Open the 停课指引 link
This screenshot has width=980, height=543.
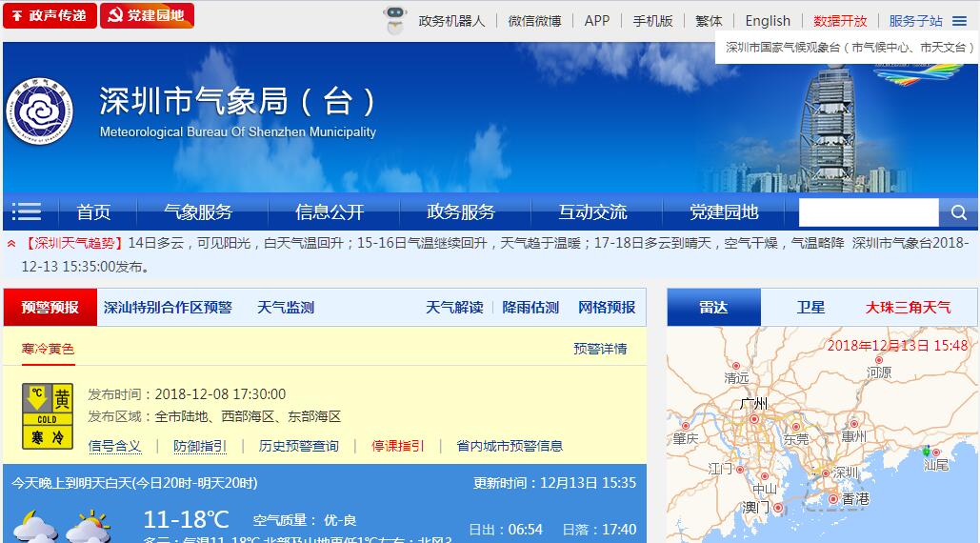[398, 446]
